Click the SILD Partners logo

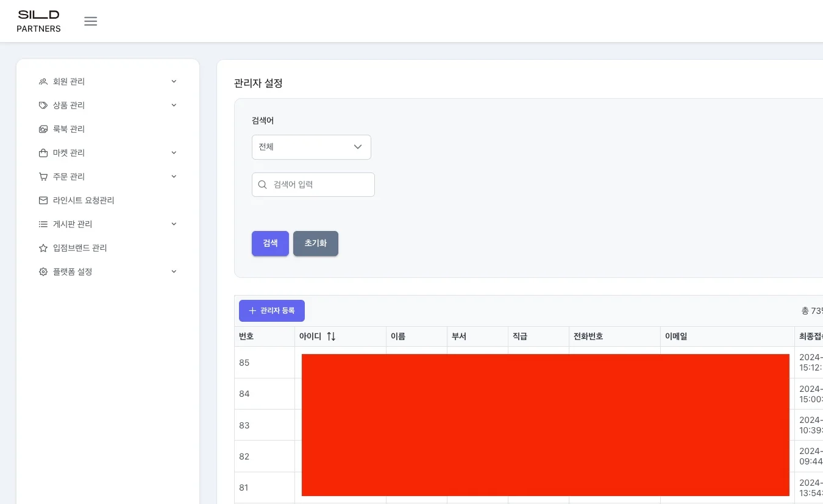(38, 21)
